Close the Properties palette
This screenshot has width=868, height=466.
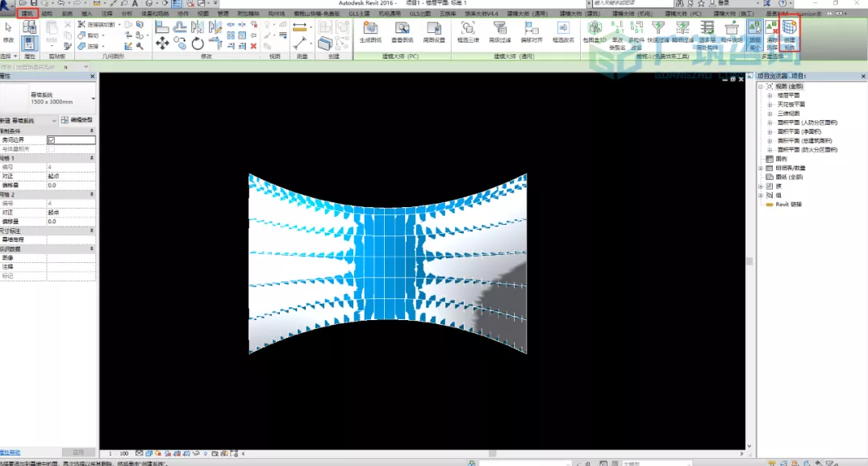(93, 76)
